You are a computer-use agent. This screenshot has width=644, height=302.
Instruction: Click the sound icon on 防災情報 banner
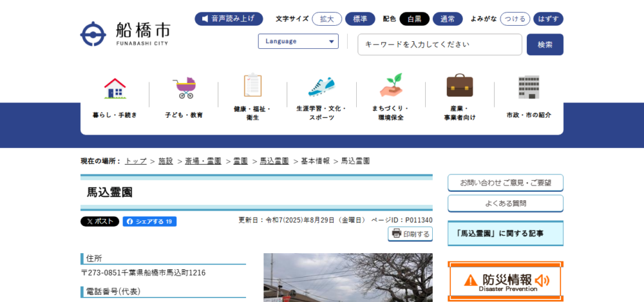pyautogui.click(x=542, y=281)
